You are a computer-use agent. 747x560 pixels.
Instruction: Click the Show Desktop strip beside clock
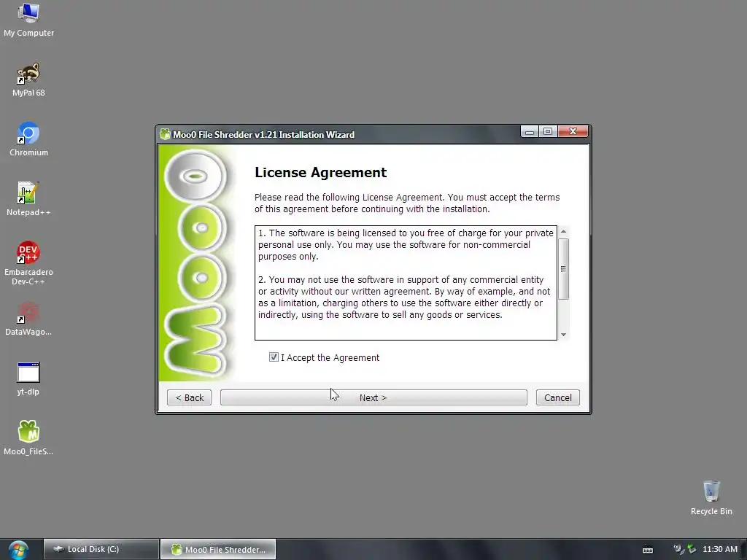coord(744,550)
